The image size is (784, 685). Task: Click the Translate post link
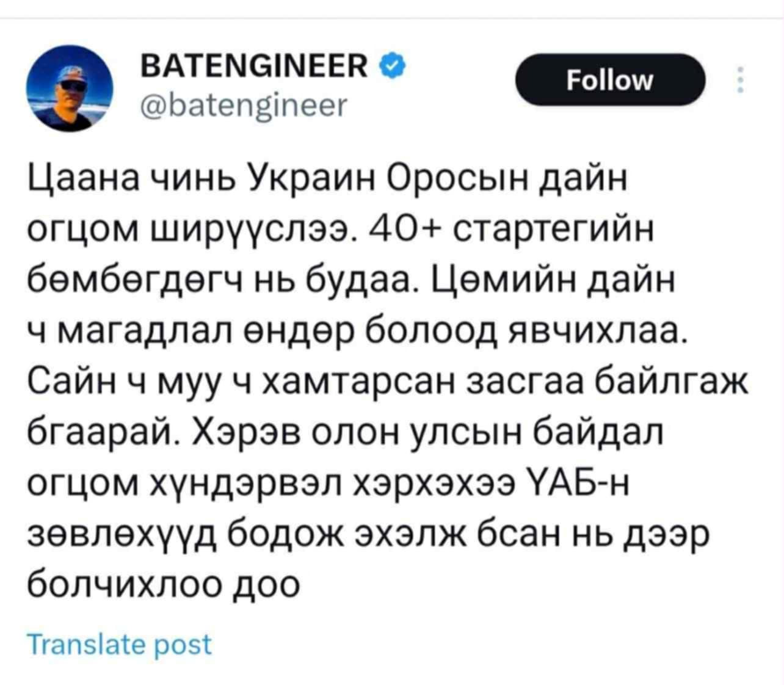[x=120, y=645]
